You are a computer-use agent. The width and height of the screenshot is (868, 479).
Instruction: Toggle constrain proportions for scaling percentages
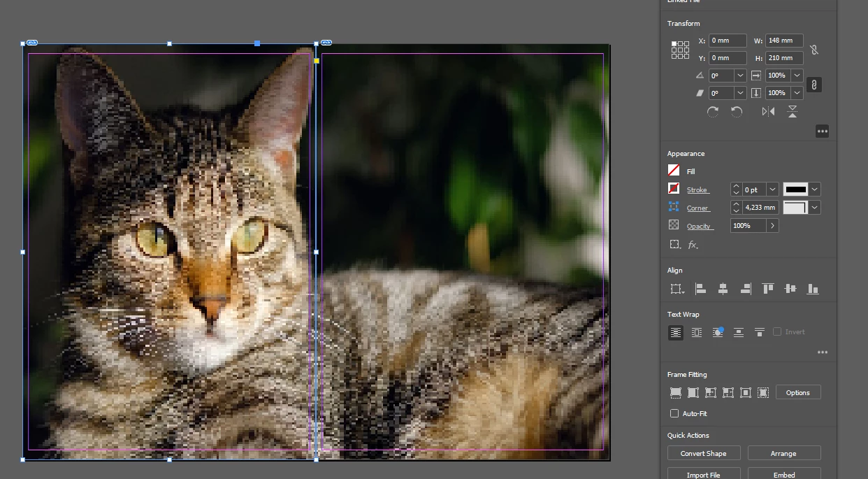coord(813,85)
